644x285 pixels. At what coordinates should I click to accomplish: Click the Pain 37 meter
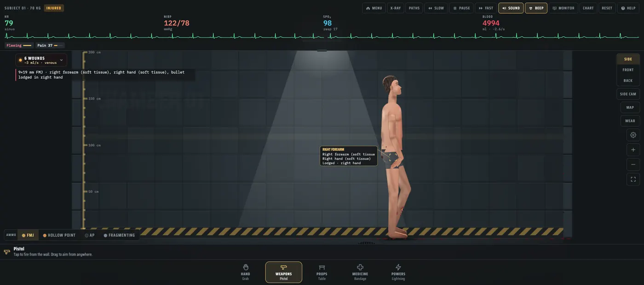coord(50,46)
